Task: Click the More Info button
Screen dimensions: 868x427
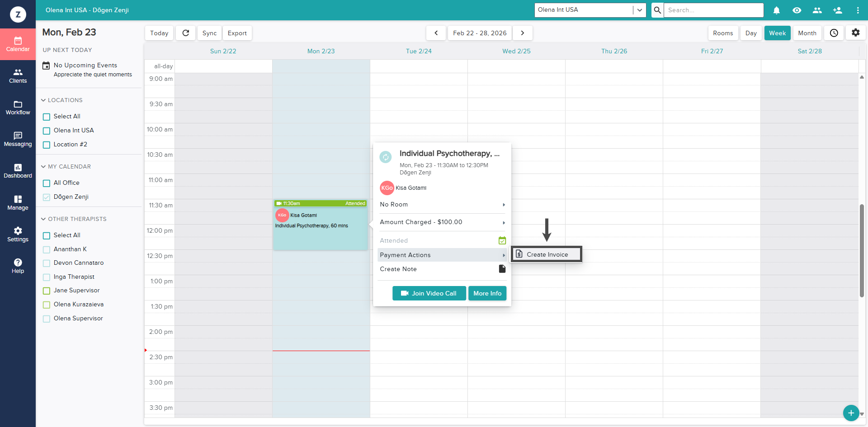Action: (487, 293)
